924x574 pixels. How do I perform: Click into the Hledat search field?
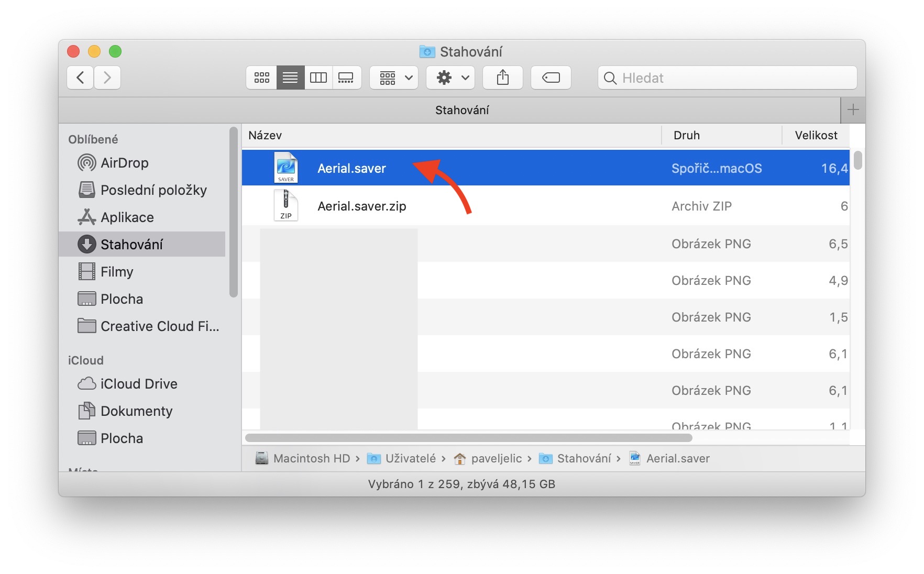click(x=727, y=78)
